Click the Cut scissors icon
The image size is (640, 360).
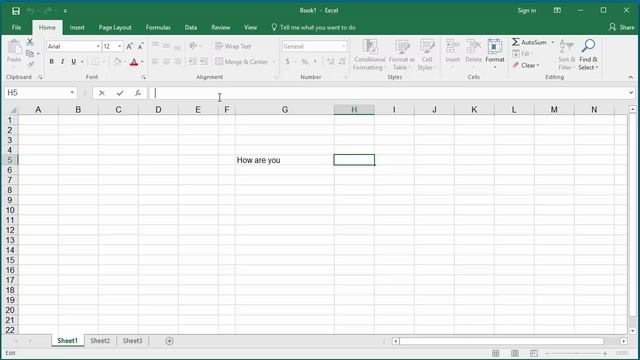click(30, 42)
